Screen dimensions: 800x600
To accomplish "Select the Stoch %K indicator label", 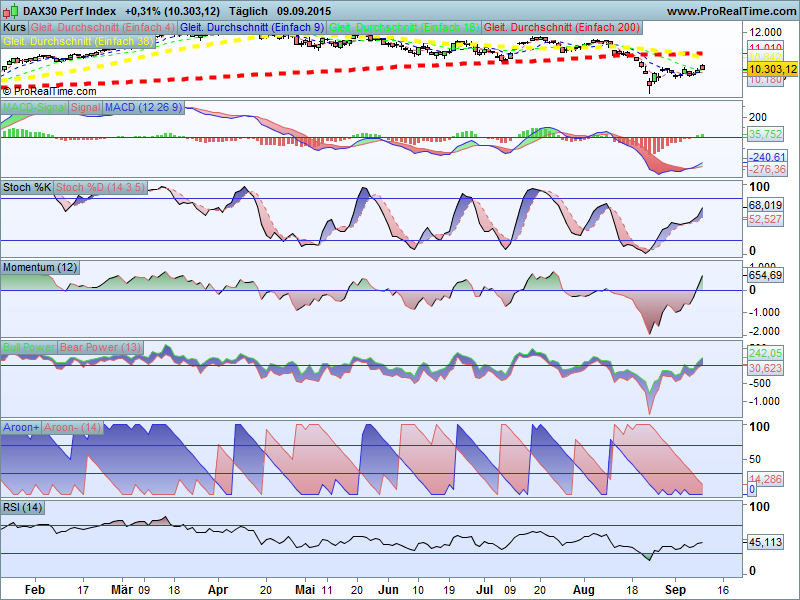I will 27,188.
